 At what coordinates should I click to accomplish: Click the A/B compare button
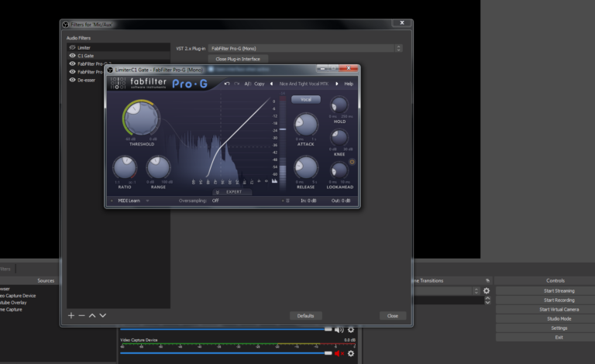(247, 84)
